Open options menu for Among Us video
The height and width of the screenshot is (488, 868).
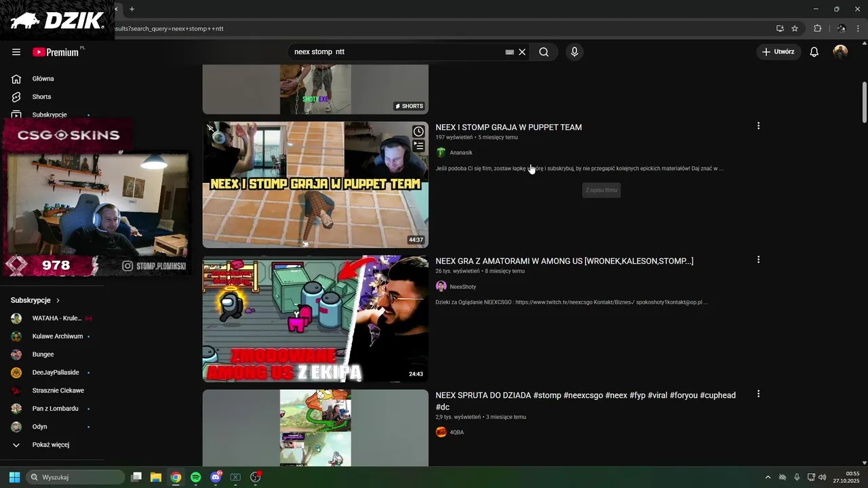point(758,260)
